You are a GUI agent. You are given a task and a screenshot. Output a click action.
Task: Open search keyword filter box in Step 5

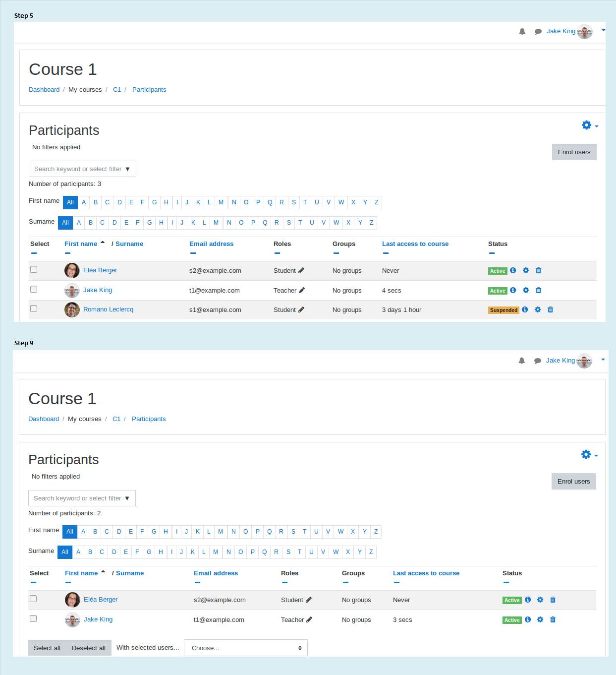tap(82, 169)
